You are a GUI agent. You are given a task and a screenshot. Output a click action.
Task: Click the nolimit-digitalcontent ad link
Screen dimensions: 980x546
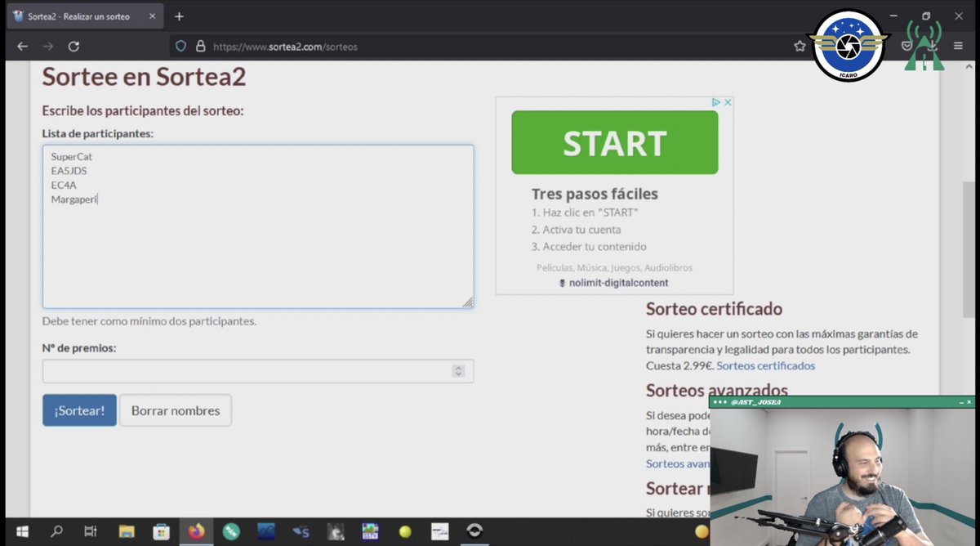[x=614, y=283]
